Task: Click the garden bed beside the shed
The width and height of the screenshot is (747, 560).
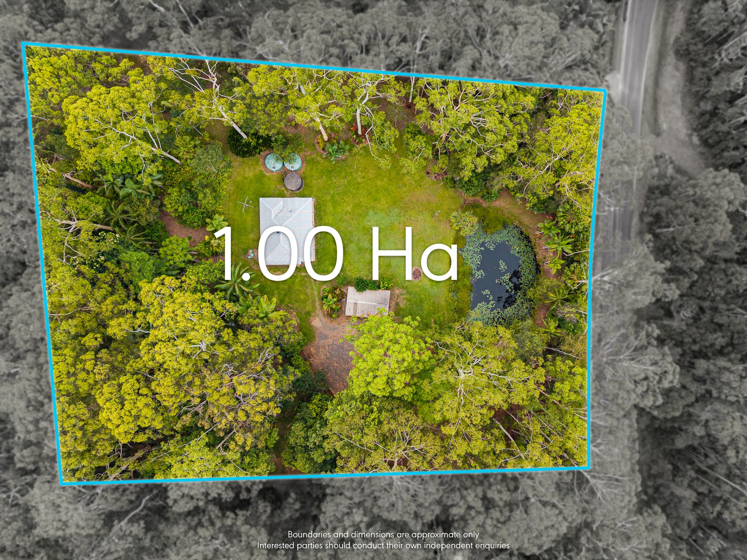Action: pyautogui.click(x=332, y=302)
